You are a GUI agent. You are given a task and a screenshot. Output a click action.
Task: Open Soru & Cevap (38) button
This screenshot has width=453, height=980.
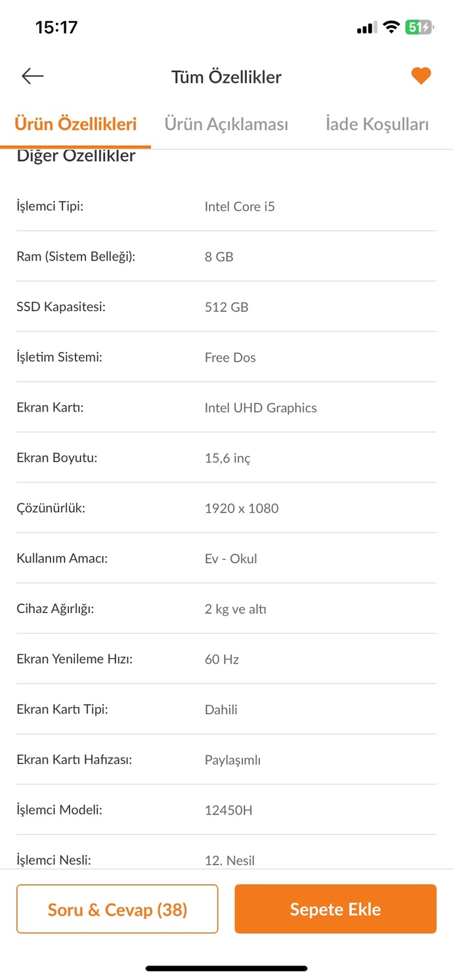[117, 909]
